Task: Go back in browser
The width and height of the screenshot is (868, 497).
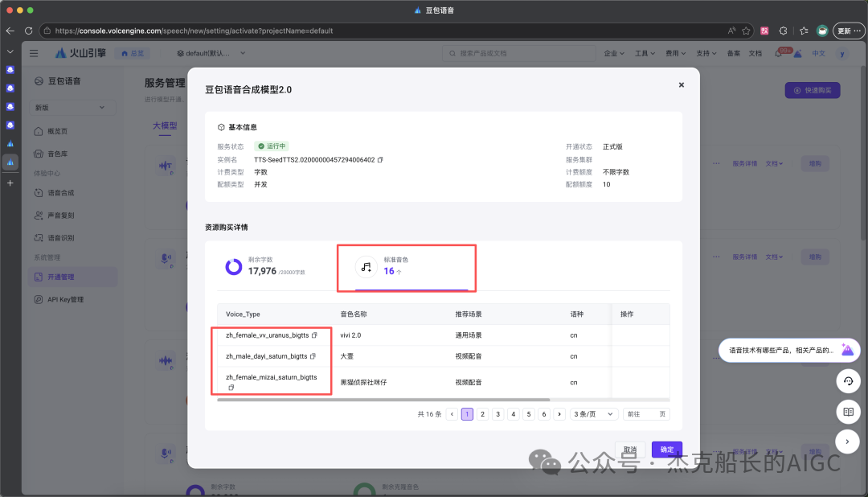Action: [x=10, y=31]
